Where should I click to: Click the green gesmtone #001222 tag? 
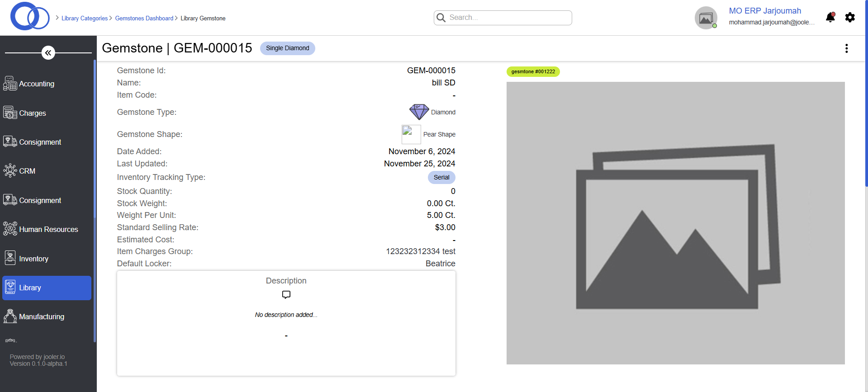click(x=533, y=71)
